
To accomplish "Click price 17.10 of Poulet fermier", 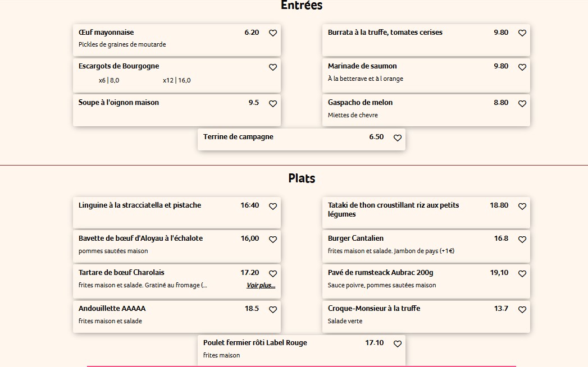I will (374, 343).
